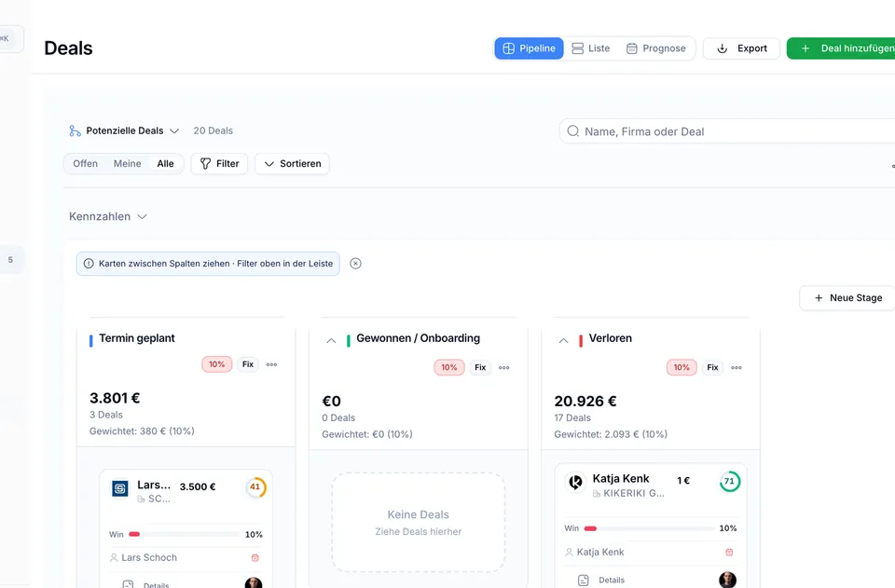Click 10% badge in Verloren column
The height and width of the screenshot is (588, 895).
click(x=682, y=368)
